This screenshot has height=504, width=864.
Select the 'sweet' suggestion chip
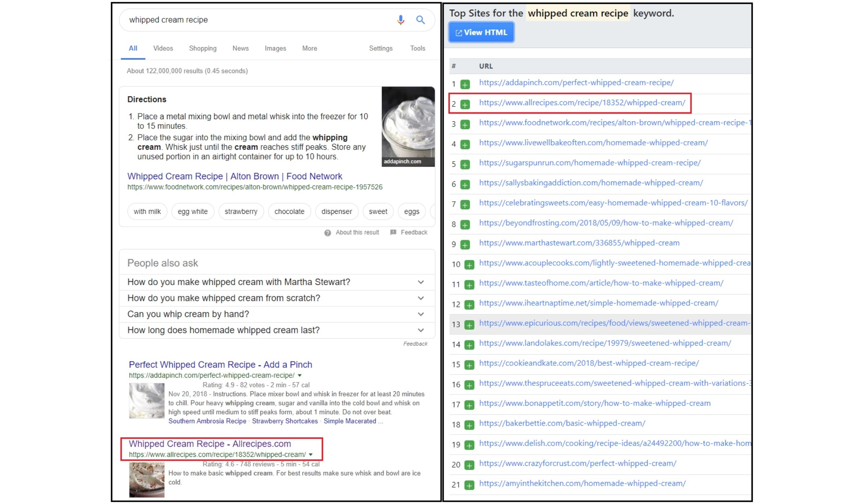tap(378, 212)
